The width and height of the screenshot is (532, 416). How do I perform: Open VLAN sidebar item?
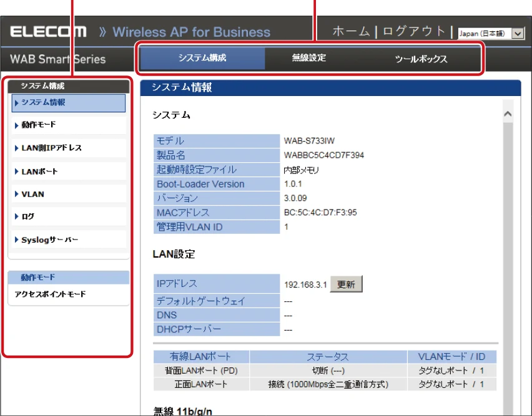[69, 194]
